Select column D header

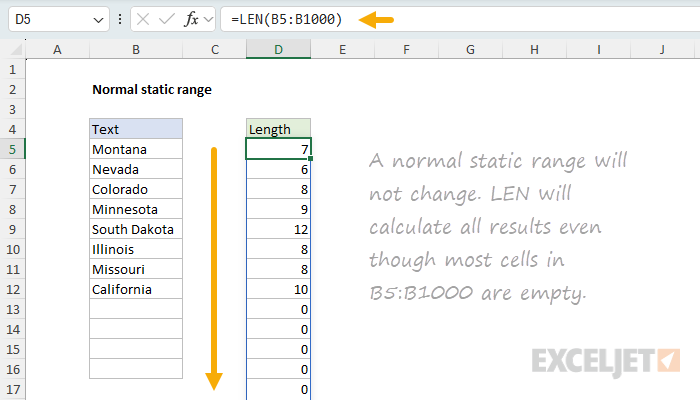[278, 49]
